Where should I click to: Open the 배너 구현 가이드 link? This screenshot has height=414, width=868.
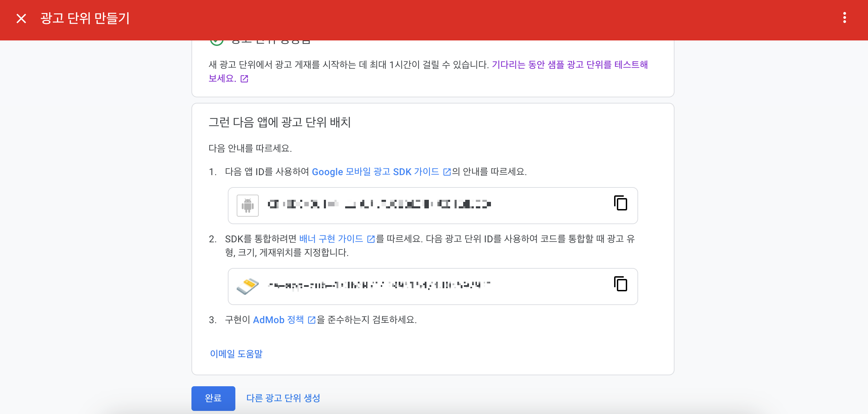pyautogui.click(x=331, y=239)
